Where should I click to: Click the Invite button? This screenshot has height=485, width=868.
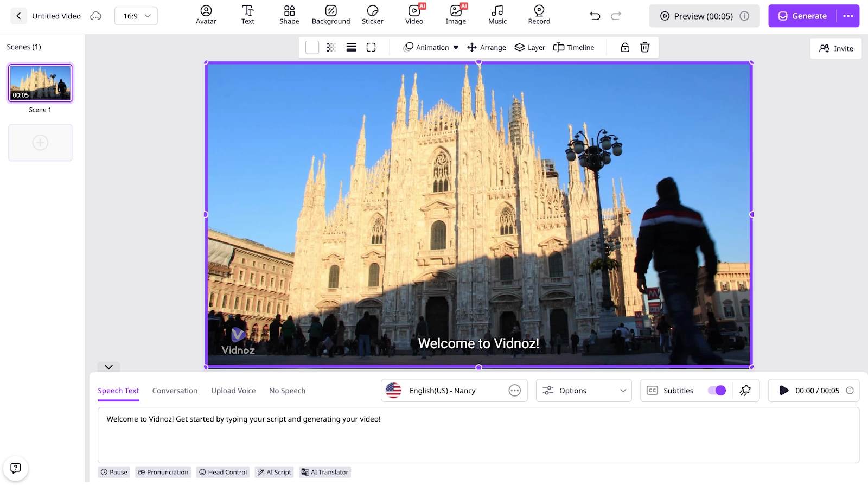[836, 48]
